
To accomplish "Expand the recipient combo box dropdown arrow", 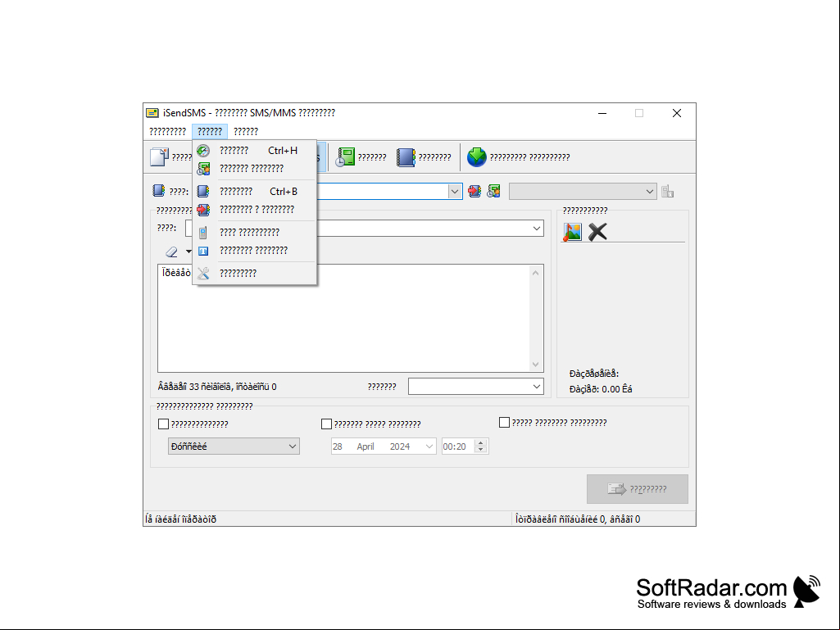I will click(454, 191).
